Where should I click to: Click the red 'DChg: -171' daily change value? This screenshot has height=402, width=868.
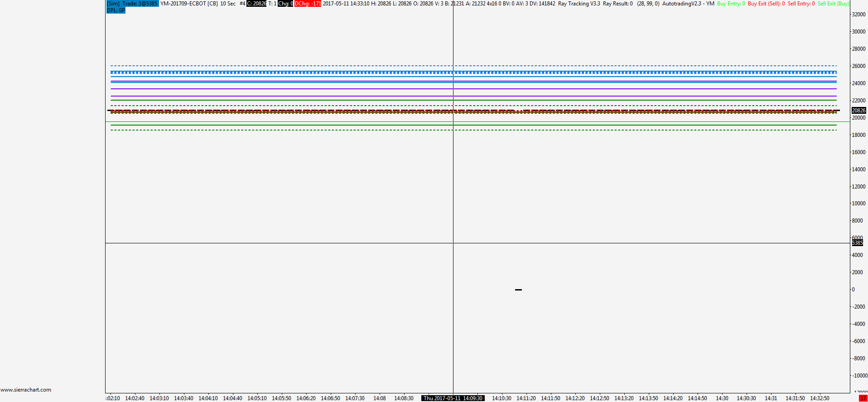click(308, 4)
